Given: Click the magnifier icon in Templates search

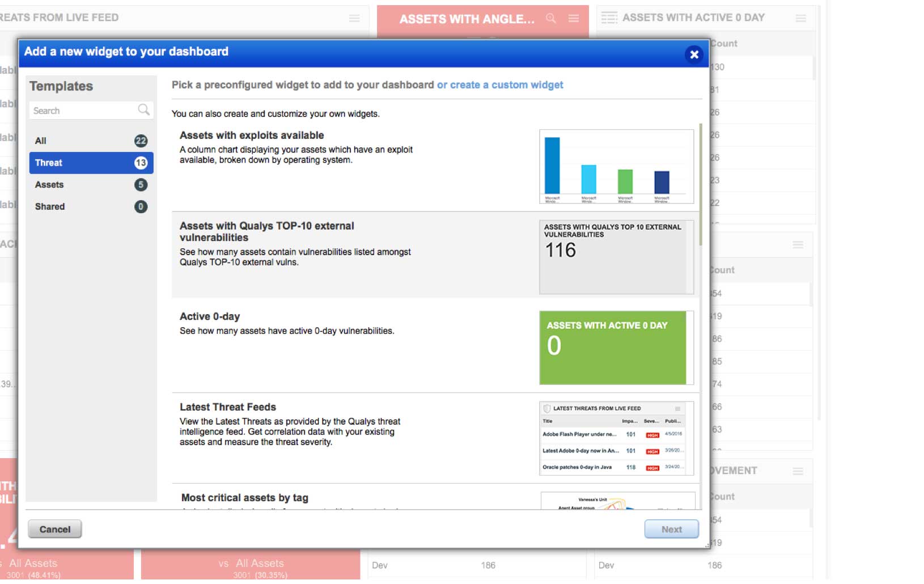Looking at the screenshot, I should click(143, 110).
